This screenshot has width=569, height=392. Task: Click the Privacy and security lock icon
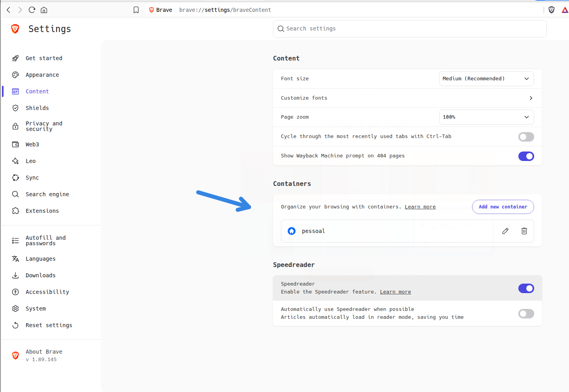pos(15,126)
